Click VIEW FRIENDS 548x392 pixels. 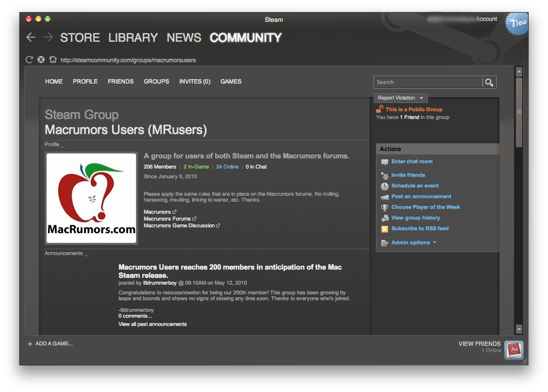tap(479, 344)
